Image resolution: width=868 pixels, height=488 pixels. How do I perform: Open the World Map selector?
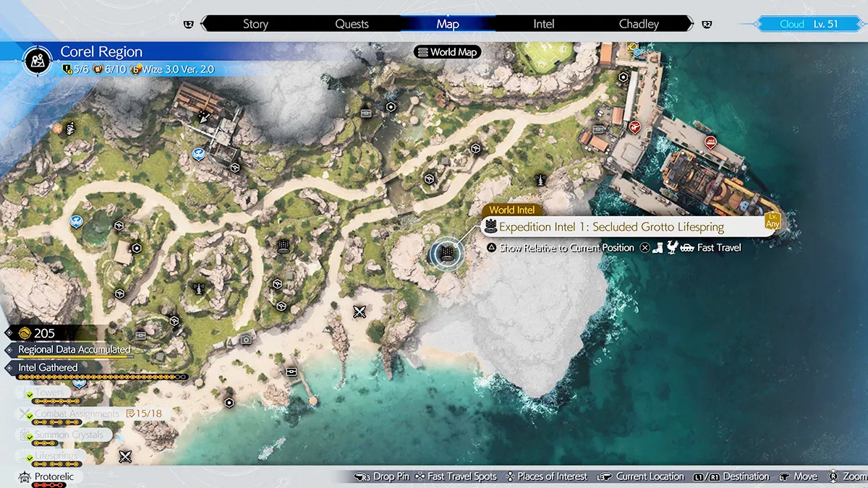[447, 52]
